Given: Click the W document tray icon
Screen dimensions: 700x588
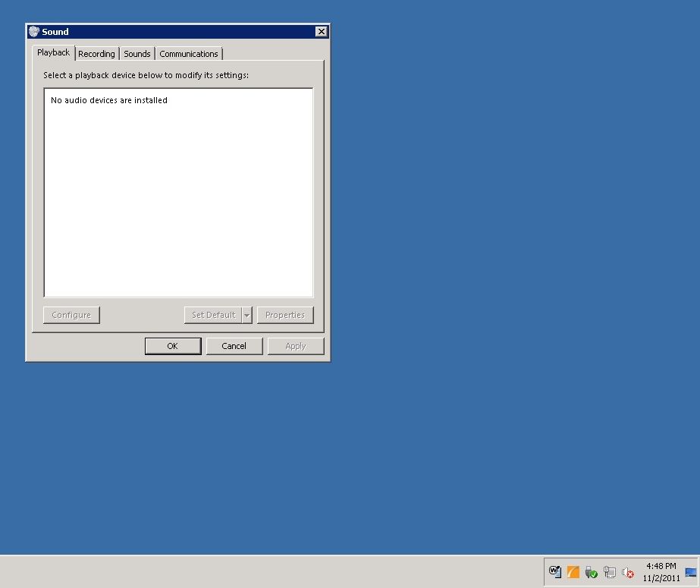Looking at the screenshot, I should tap(555, 572).
